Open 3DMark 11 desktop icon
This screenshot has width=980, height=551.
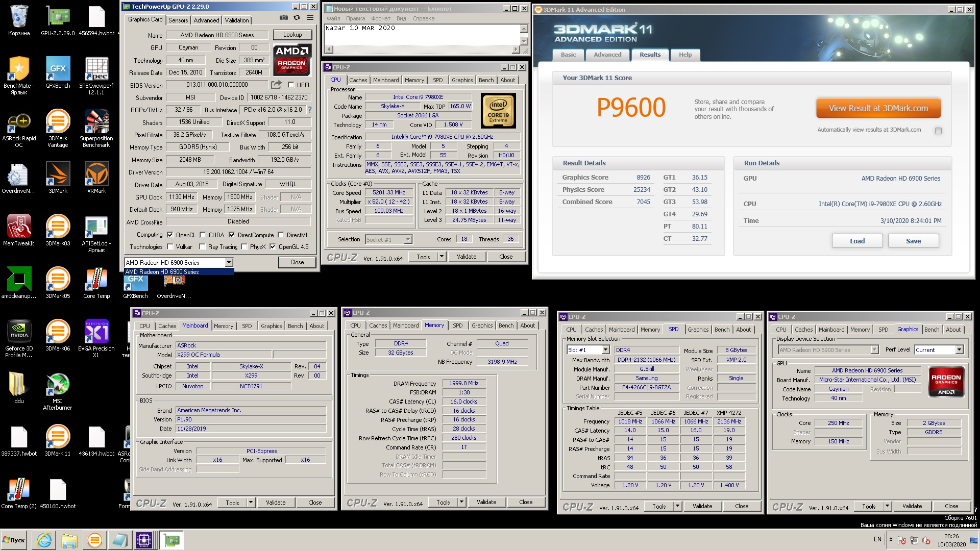click(x=58, y=440)
